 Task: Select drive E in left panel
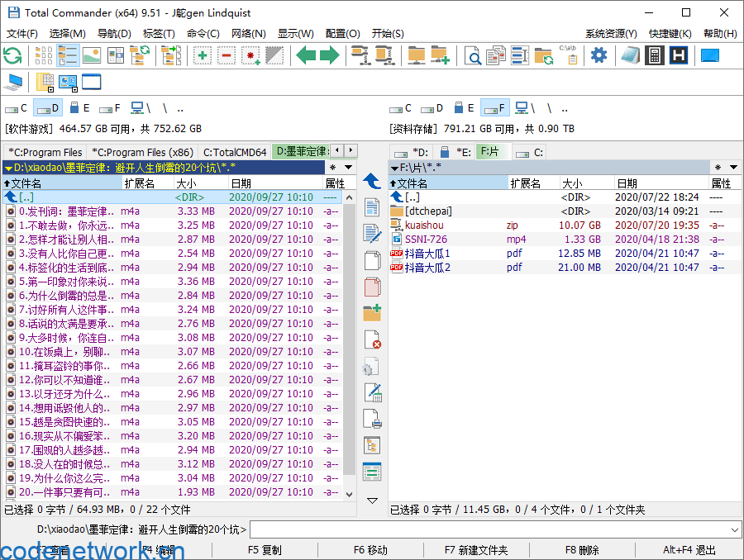click(79, 108)
